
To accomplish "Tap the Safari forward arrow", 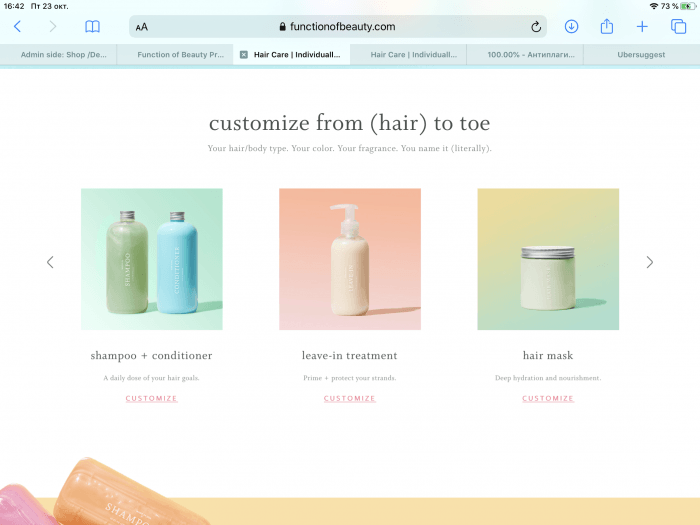I will pyautogui.click(x=53, y=27).
